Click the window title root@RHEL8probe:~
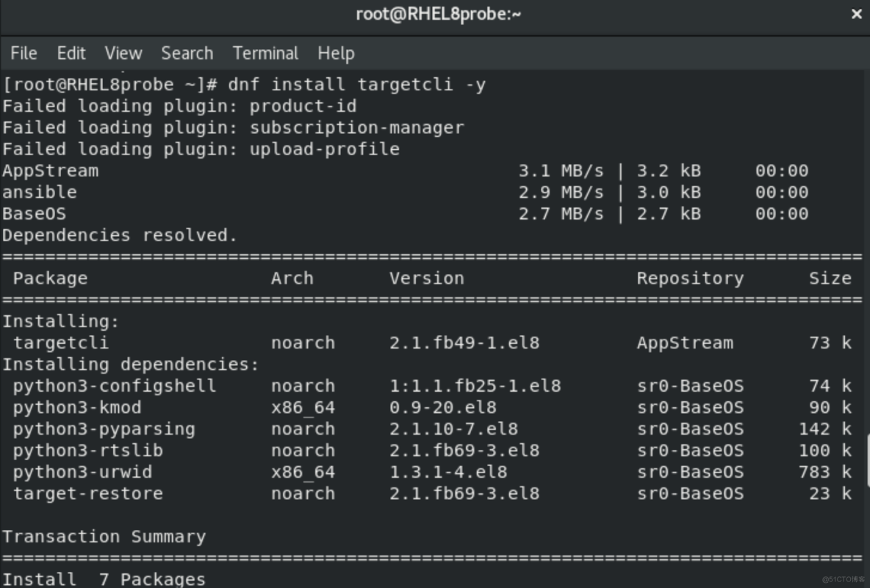Screen dimensions: 870x588 click(439, 14)
